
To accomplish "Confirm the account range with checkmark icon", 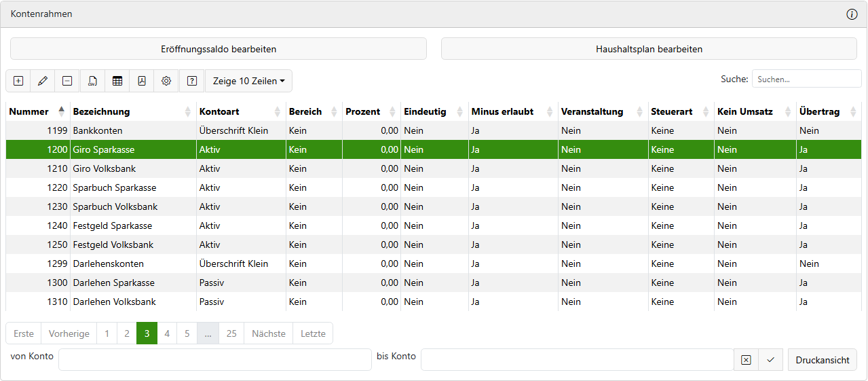I will (x=770, y=360).
